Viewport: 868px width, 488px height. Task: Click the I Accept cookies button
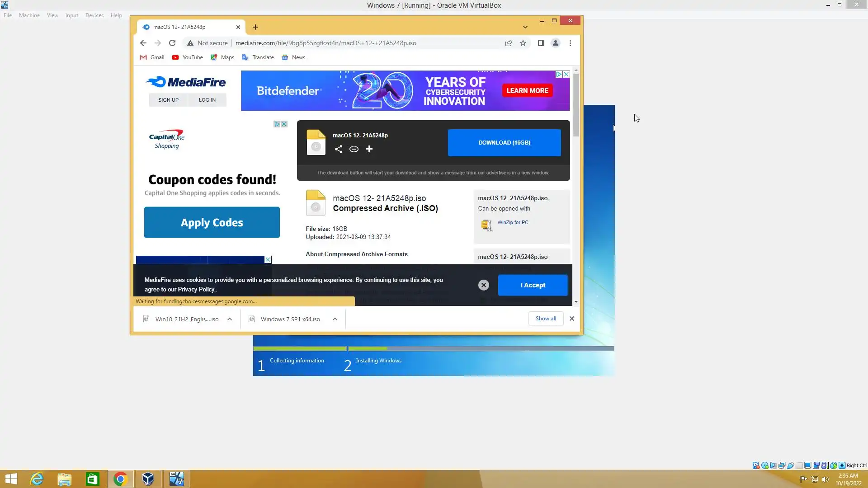tap(533, 285)
